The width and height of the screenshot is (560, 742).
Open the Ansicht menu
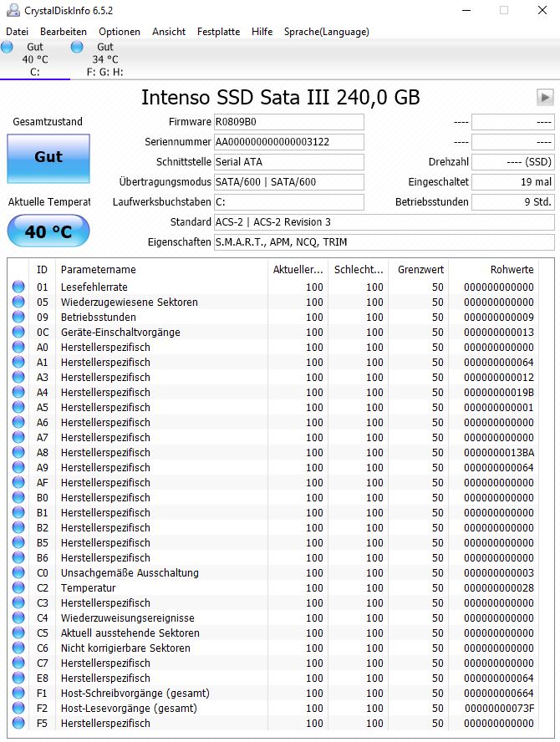click(x=169, y=32)
